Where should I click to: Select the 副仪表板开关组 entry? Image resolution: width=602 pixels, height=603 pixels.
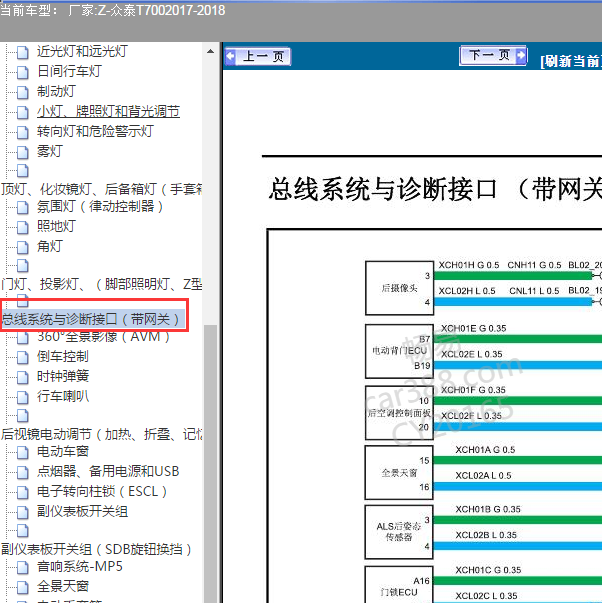[x=82, y=511]
